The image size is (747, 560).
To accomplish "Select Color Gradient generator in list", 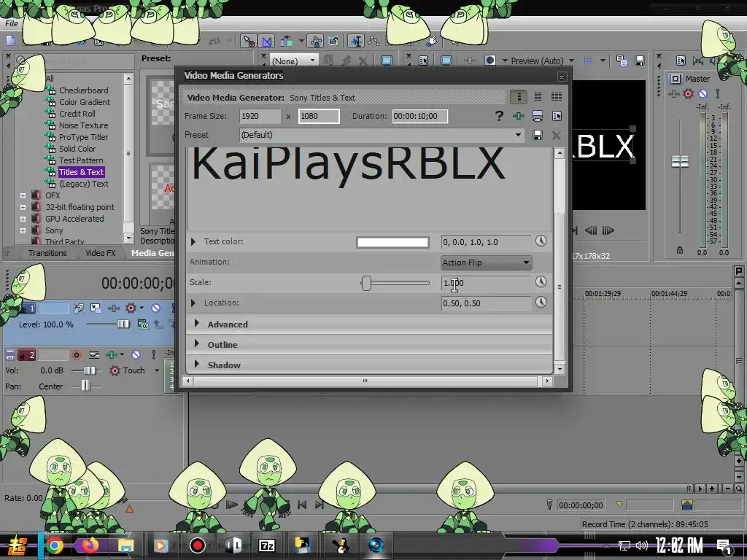I will click(85, 102).
